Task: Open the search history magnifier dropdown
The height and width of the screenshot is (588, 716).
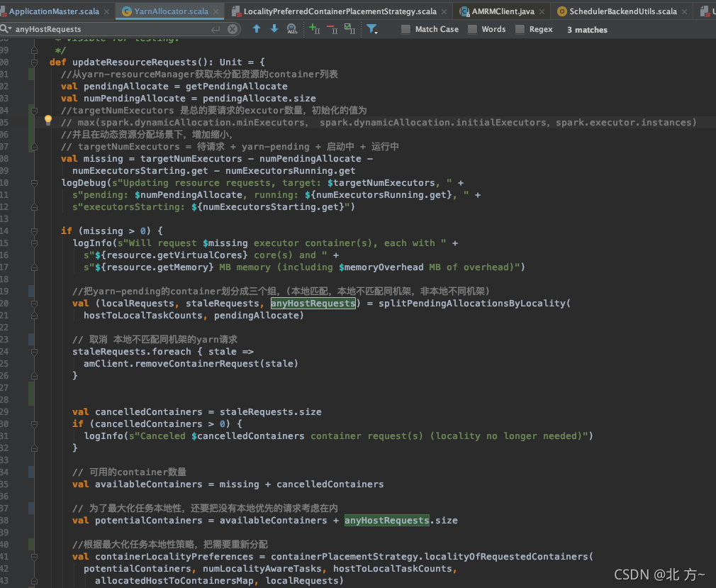Action: [x=6, y=29]
